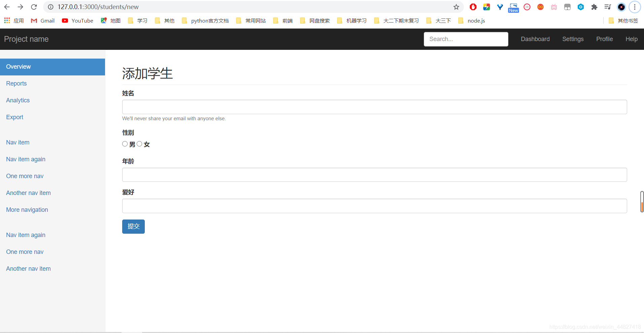644x333 pixels.
Task: Open the media control playlist icon
Action: coord(608,7)
